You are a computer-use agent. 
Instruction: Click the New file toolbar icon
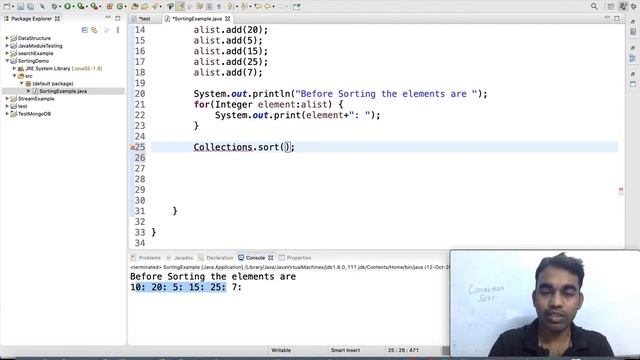coord(7,6)
